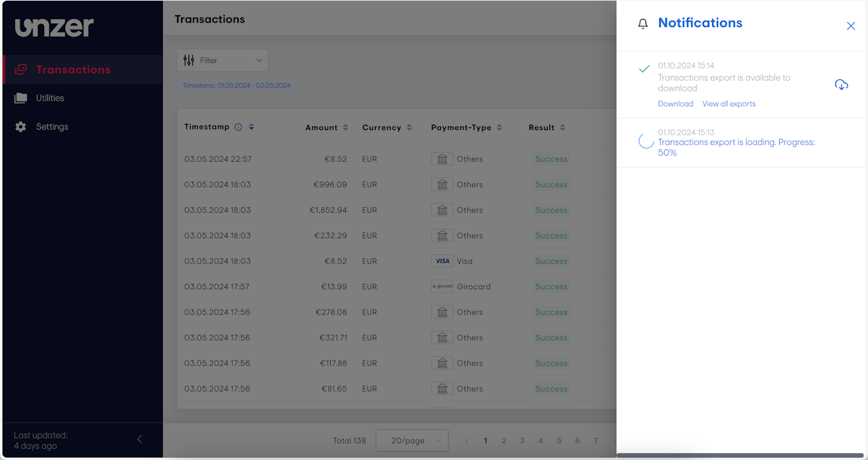The image size is (868, 460).
Task: Open the Transactions menu item
Action: pos(73,70)
